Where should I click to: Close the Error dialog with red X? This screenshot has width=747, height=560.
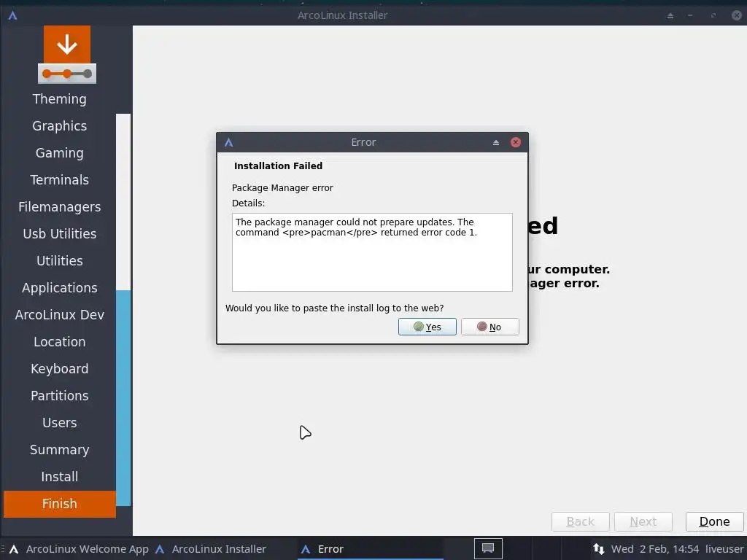[516, 142]
